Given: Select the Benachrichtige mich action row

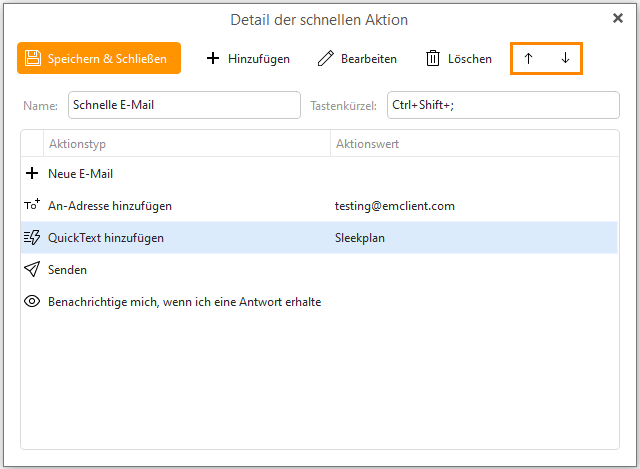Looking at the screenshot, I should coord(319,302).
